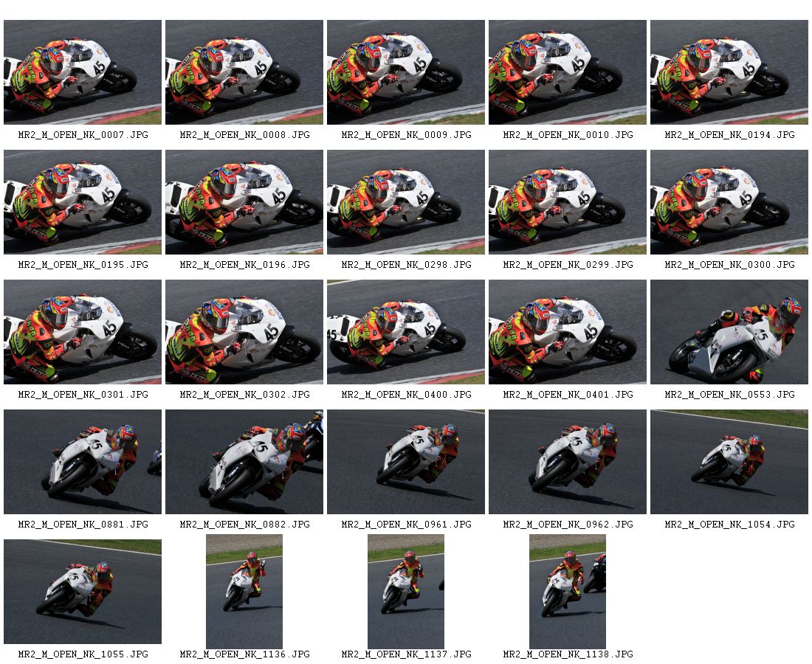Click the MR2_M_OPEN_NK_1137.JPG filename label
Screen dimensions: 812x664
click(x=407, y=654)
